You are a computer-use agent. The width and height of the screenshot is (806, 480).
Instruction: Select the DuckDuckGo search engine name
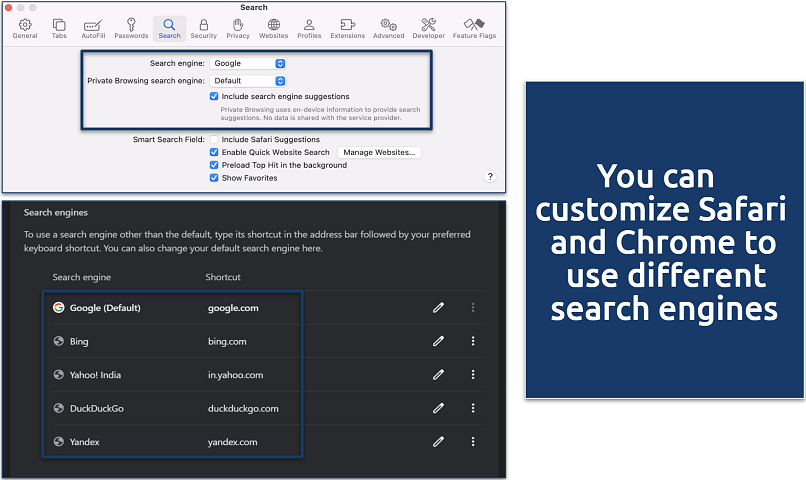[x=97, y=408]
